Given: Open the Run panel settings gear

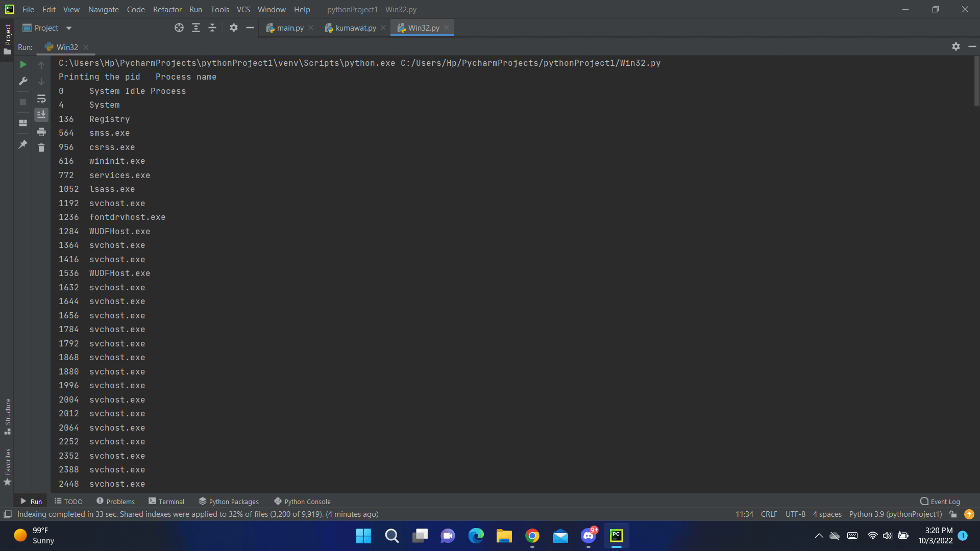Looking at the screenshot, I should [955, 46].
